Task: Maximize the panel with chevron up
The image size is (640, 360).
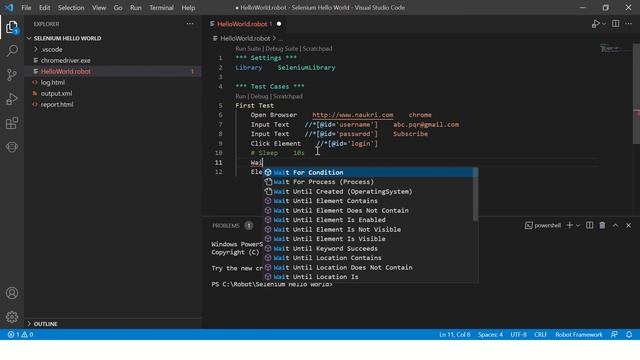Action: 616,225
